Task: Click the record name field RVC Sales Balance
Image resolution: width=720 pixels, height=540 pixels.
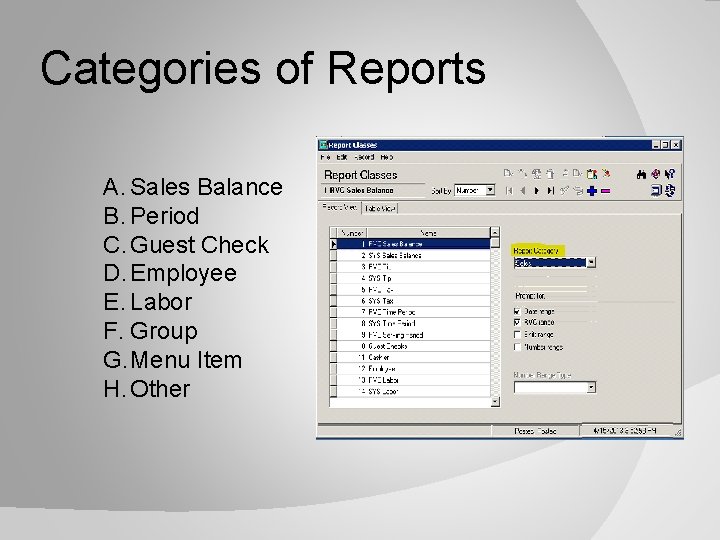Action: (x=373, y=191)
